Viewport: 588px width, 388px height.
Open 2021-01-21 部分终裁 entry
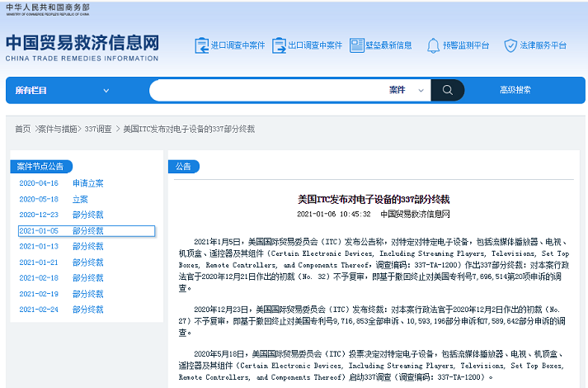coord(62,263)
